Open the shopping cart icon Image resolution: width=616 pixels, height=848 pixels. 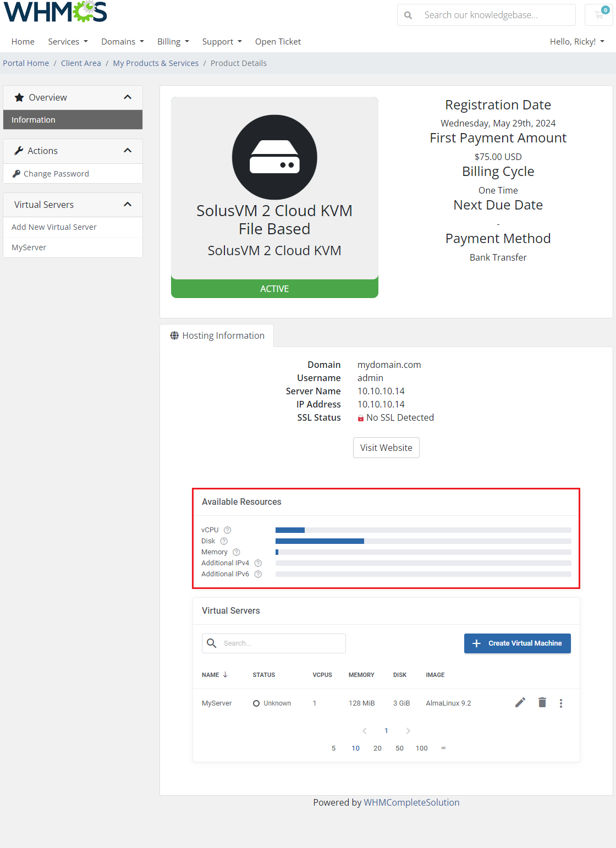click(599, 15)
